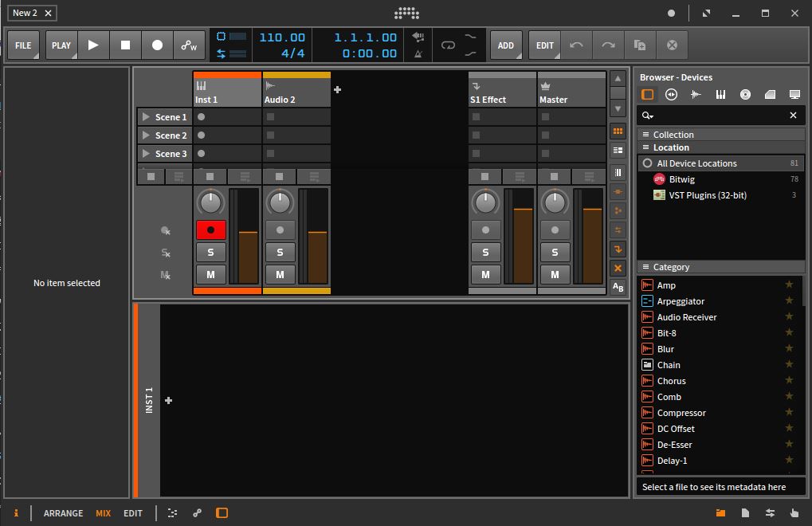Launch Scene 3
The image size is (812, 526).
pyautogui.click(x=146, y=154)
